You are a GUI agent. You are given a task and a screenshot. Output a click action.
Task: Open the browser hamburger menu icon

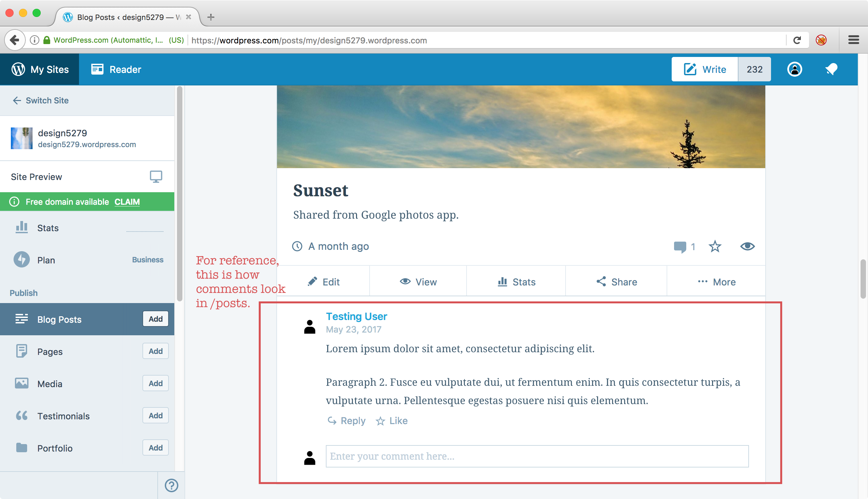[853, 40]
